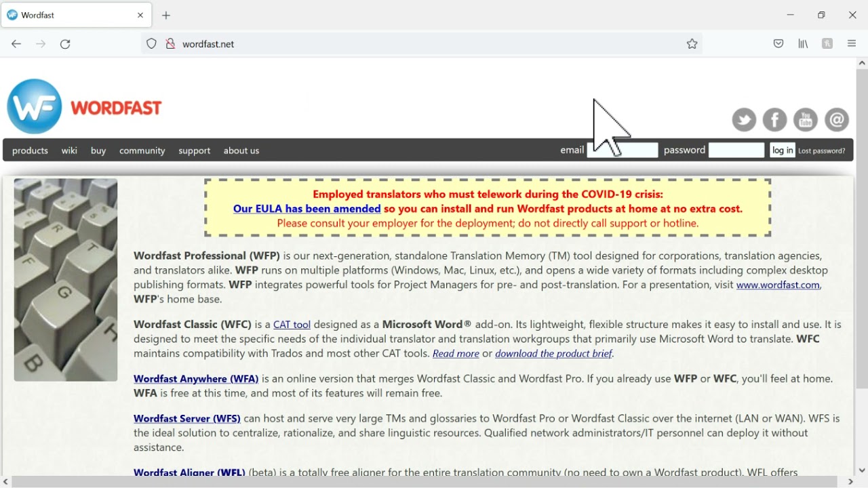Open the library bookshelf icon
868x488 pixels.
coord(804,44)
